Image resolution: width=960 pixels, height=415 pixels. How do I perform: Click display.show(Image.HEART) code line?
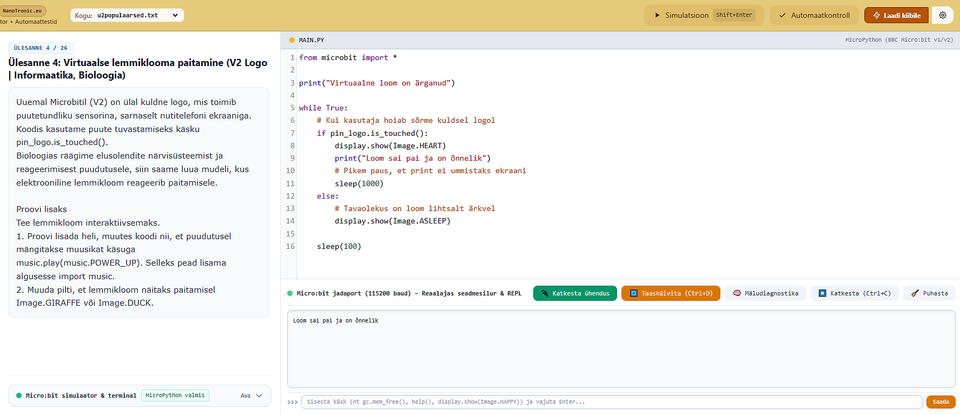click(390, 146)
